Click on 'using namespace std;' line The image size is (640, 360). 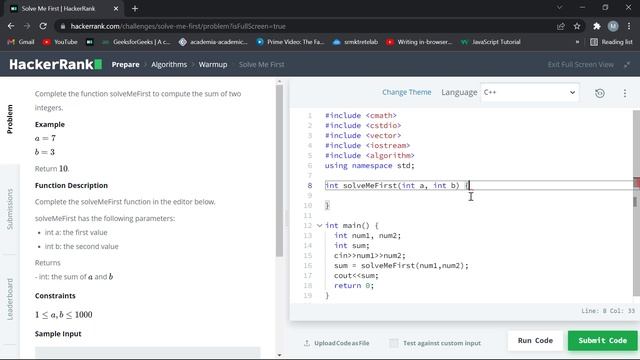coord(369,165)
